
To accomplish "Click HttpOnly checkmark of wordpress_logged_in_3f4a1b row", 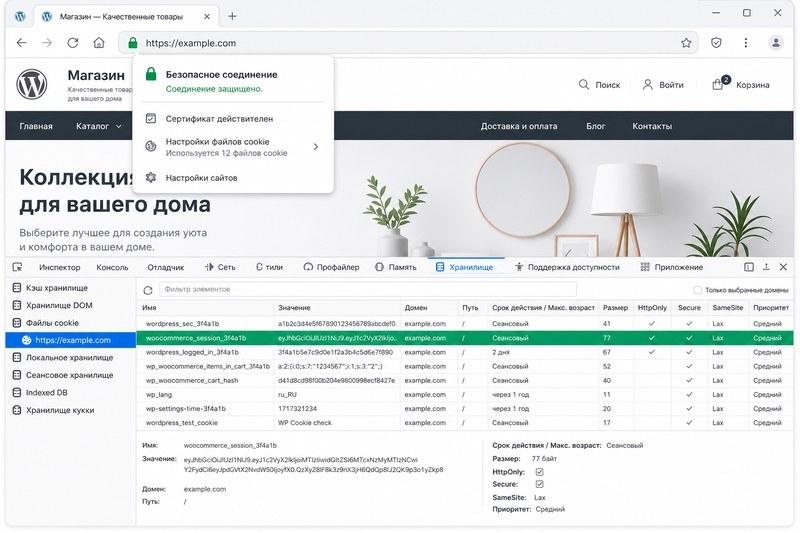I will [652, 352].
